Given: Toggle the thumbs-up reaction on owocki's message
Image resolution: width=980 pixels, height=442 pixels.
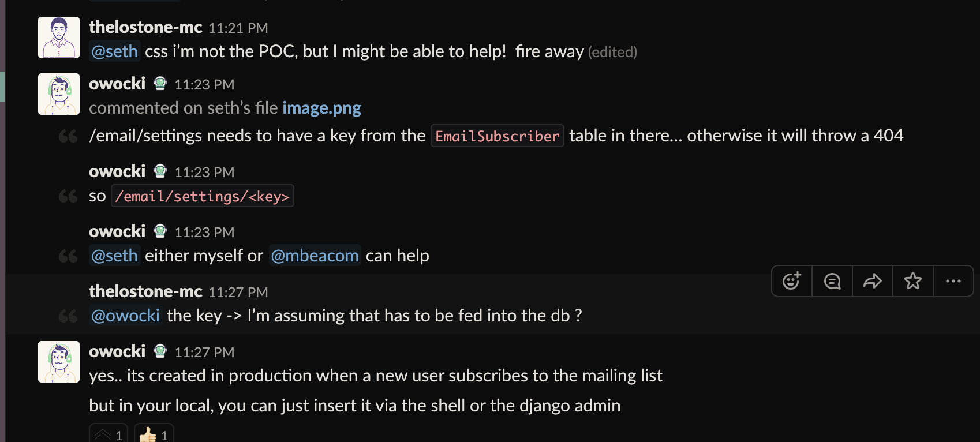Looking at the screenshot, I should [152, 434].
